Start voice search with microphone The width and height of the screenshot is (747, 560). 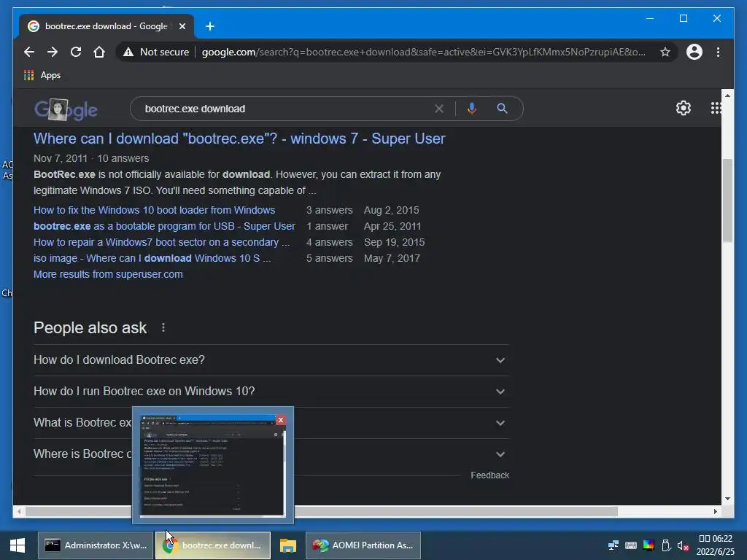click(472, 109)
